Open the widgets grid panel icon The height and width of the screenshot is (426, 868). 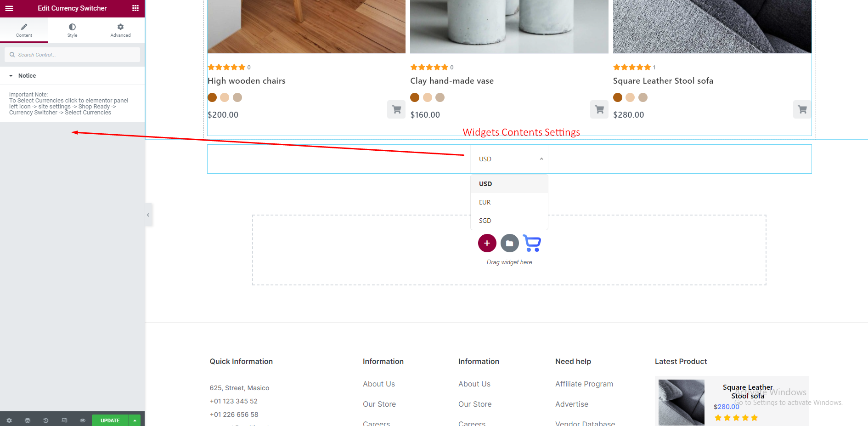[x=135, y=8]
